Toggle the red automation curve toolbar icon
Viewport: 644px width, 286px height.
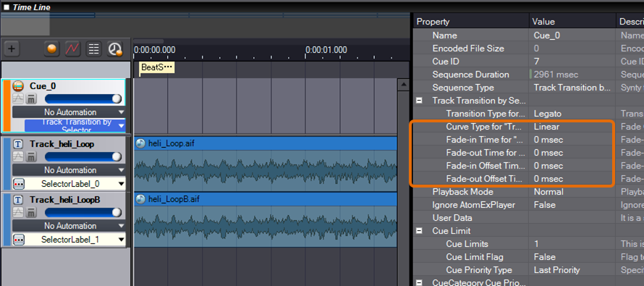coord(72,49)
